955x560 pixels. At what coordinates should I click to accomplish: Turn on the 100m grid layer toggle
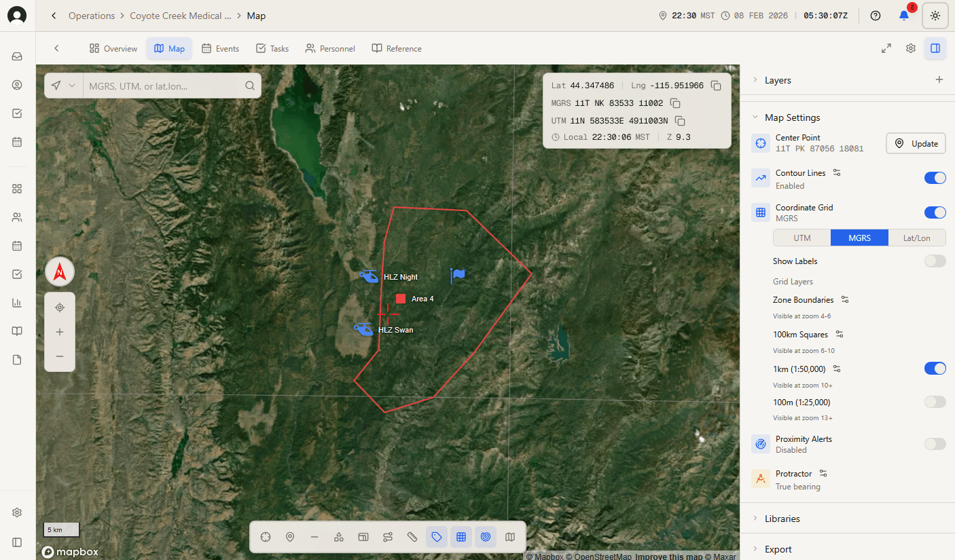935,402
